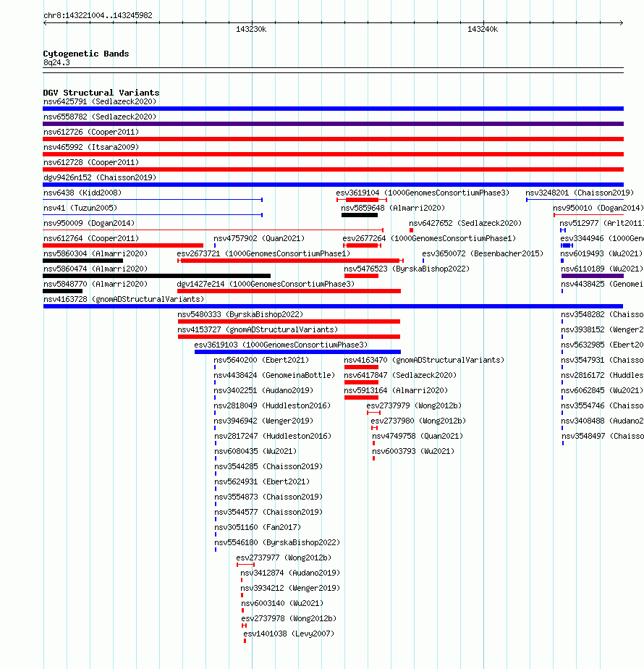
Task: Select the black bar under nsv5860304 (Almarri2020)
Action: coord(82,261)
